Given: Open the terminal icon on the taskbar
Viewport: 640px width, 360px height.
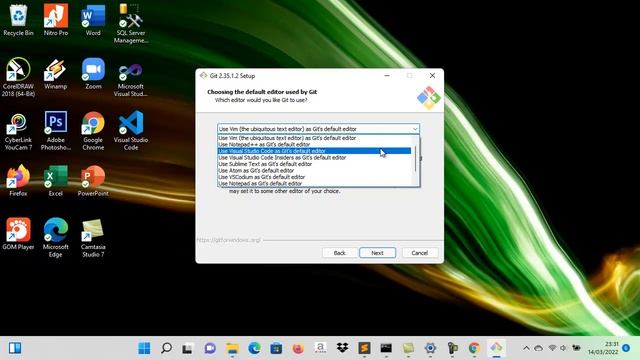Looking at the screenshot, I should [x=386, y=348].
